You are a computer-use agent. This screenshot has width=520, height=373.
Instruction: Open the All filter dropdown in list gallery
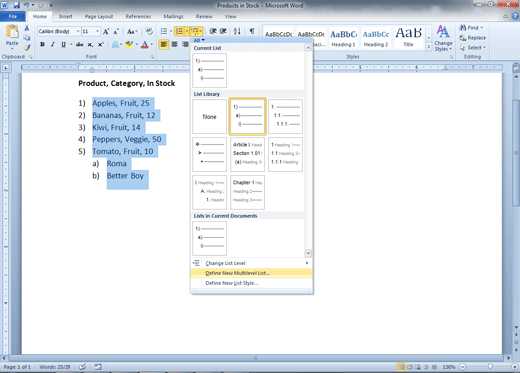click(199, 40)
